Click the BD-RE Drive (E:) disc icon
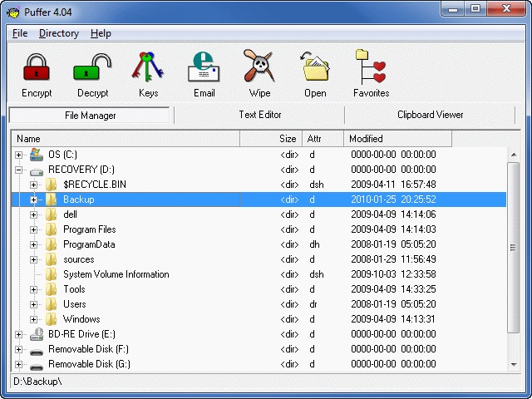This screenshot has width=532, height=399. [37, 334]
